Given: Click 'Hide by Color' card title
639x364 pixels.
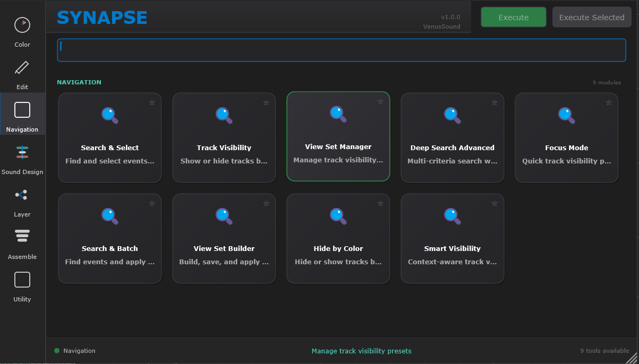Looking at the screenshot, I should (x=338, y=248).
